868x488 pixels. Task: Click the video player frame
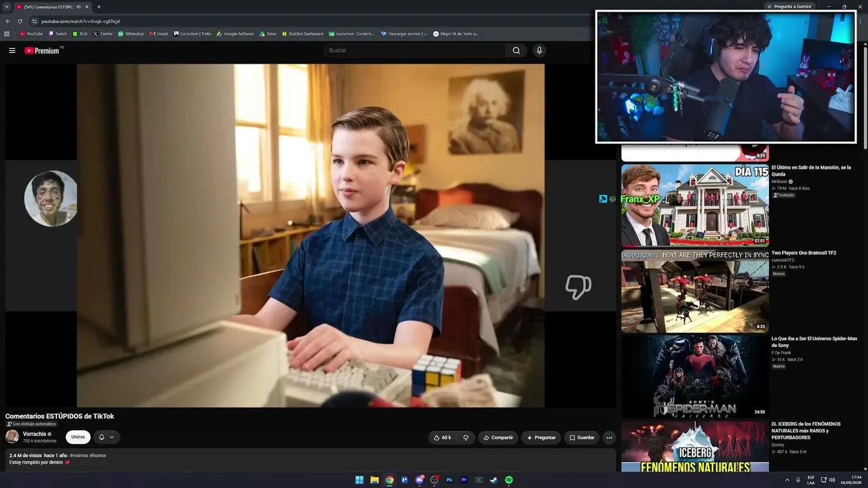311,235
